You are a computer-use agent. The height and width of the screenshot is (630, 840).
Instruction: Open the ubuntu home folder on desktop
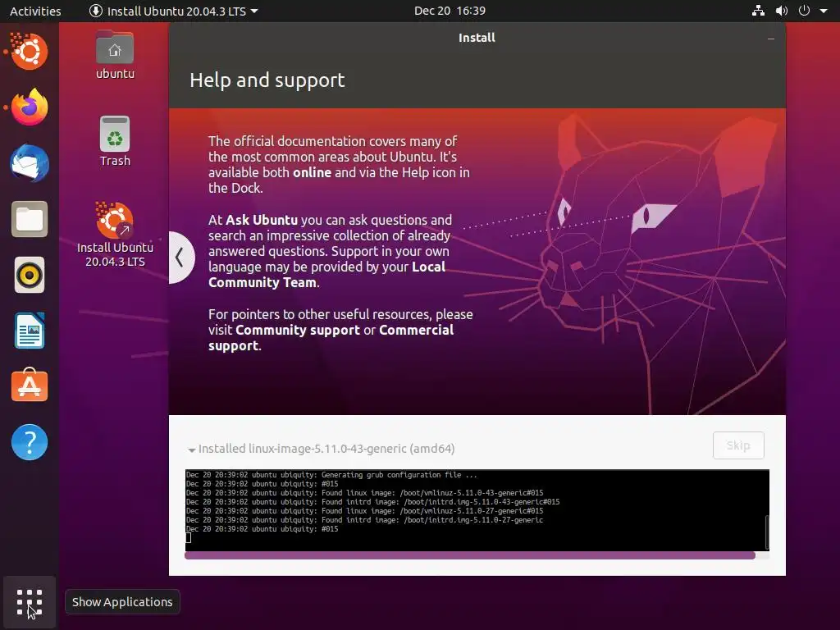point(115,55)
